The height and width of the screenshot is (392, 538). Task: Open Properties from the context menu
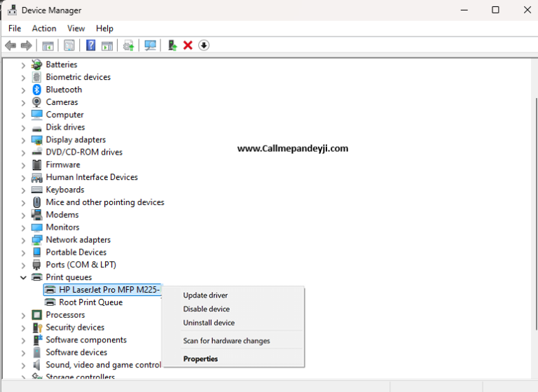tap(234, 358)
